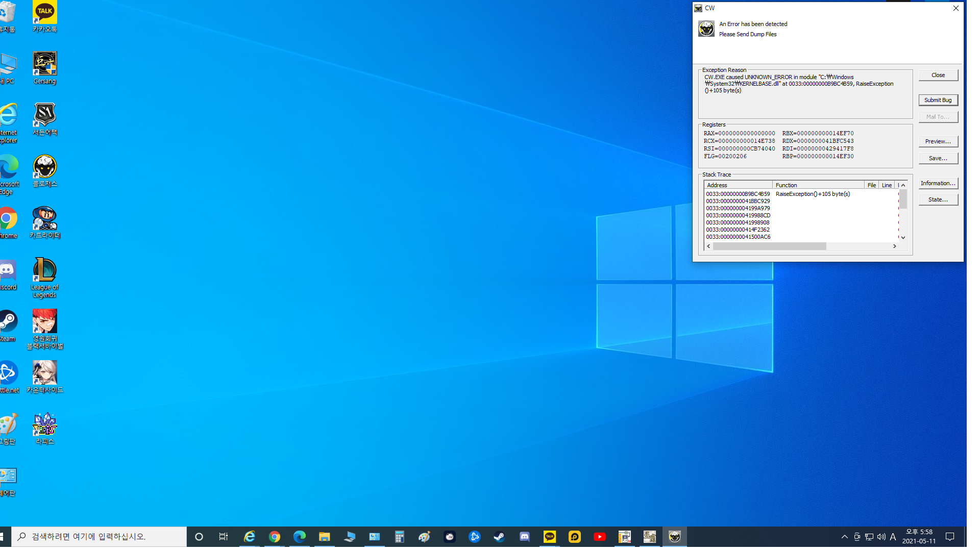Click Close button in CW error dialog

[x=938, y=74]
